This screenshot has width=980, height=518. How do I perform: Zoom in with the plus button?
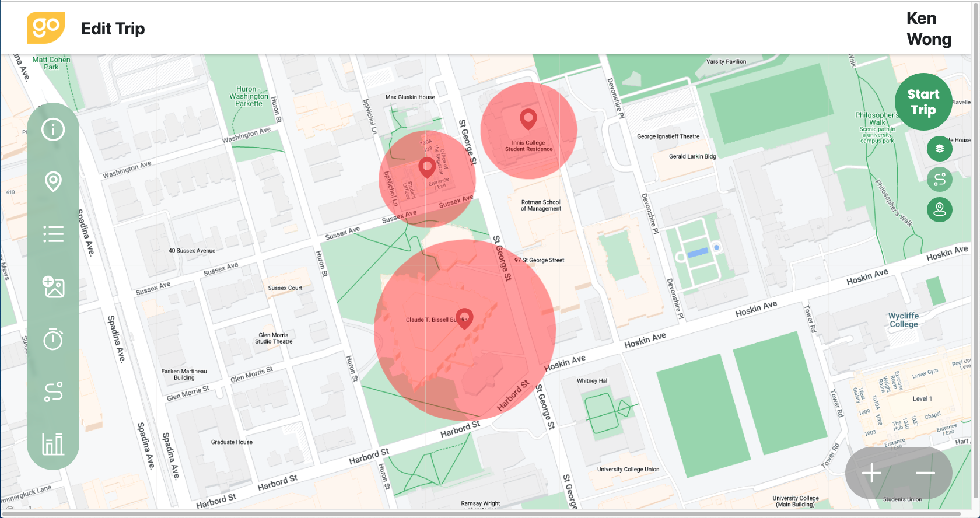click(x=871, y=473)
